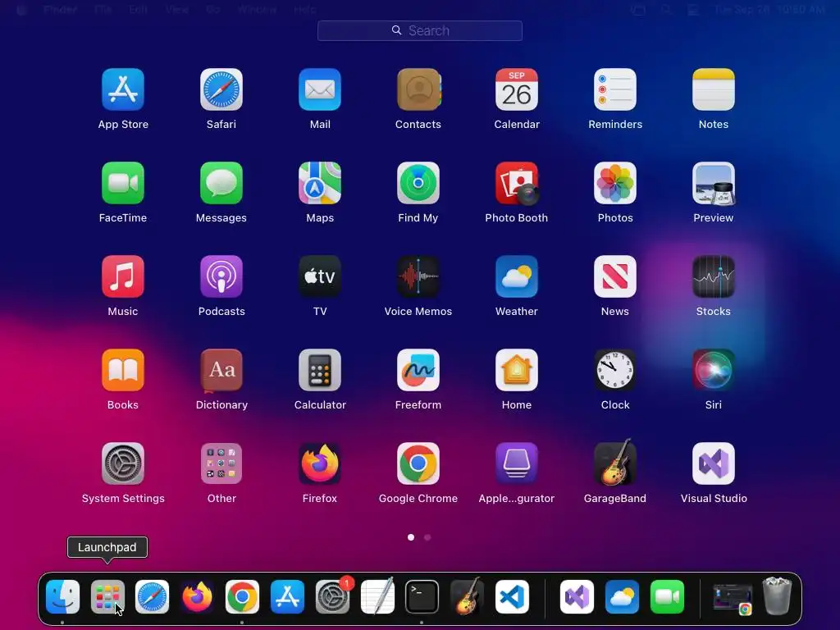Open the Stocks app
Viewport: 840px width, 630px height.
pyautogui.click(x=714, y=276)
